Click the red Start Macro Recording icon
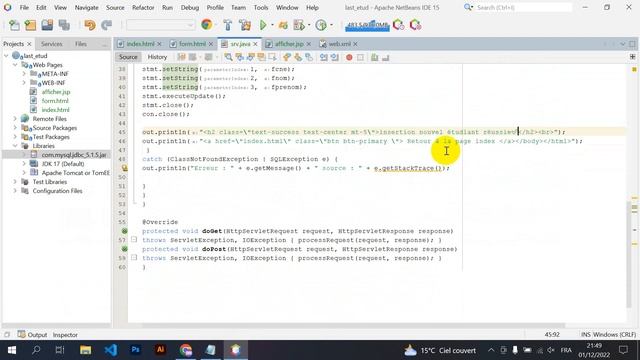640x360 pixels. (349, 57)
